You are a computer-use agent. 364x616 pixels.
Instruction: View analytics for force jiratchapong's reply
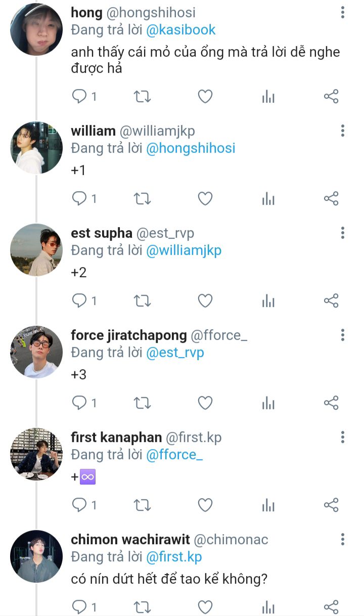268,403
